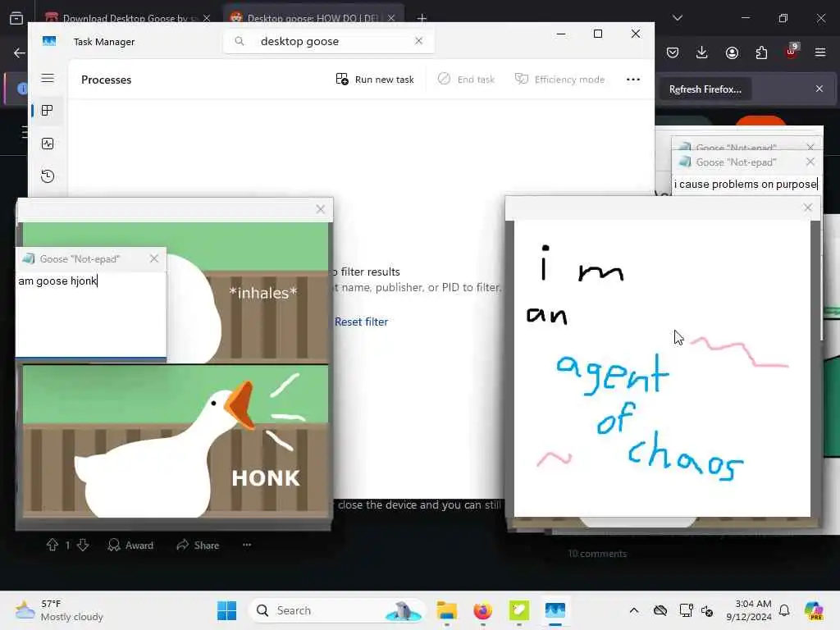Screen dimensions: 840x630
Task: Open Copilot preview icon in taskbar
Action: pyautogui.click(x=814, y=610)
